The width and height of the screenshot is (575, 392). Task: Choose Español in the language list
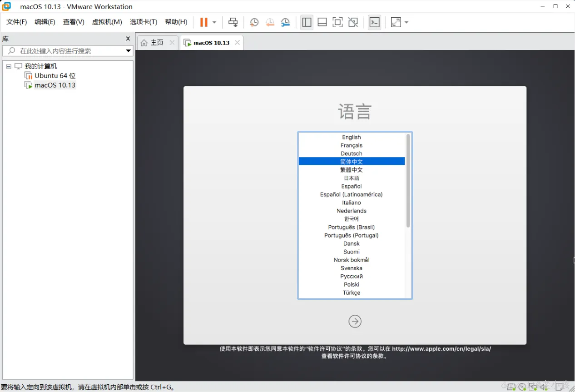click(352, 186)
